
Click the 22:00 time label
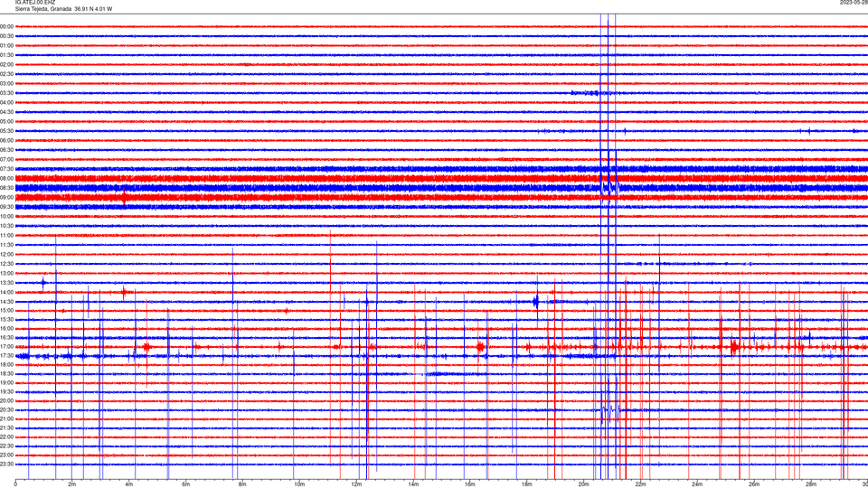click(6, 437)
